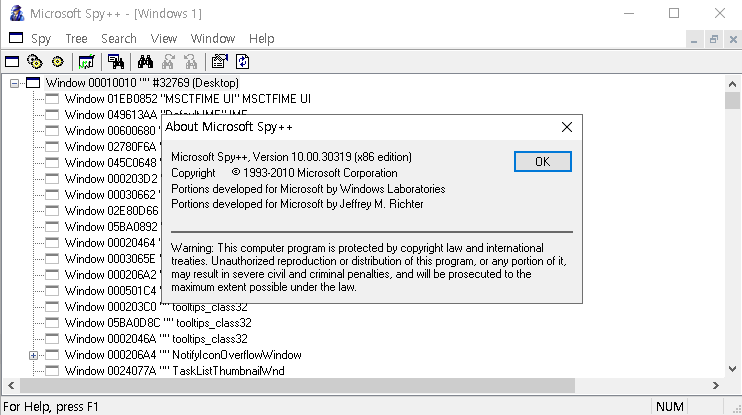Click OK in the About dialog
The width and height of the screenshot is (742, 415).
(x=543, y=162)
